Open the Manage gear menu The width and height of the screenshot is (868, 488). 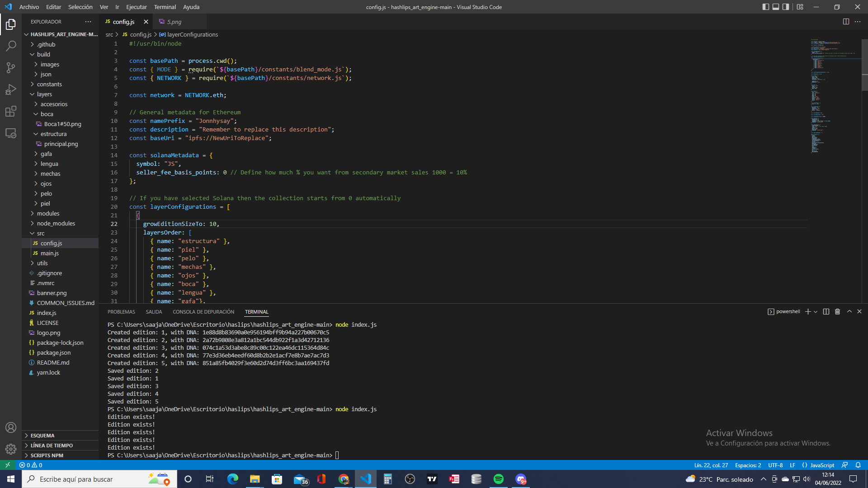point(11,449)
